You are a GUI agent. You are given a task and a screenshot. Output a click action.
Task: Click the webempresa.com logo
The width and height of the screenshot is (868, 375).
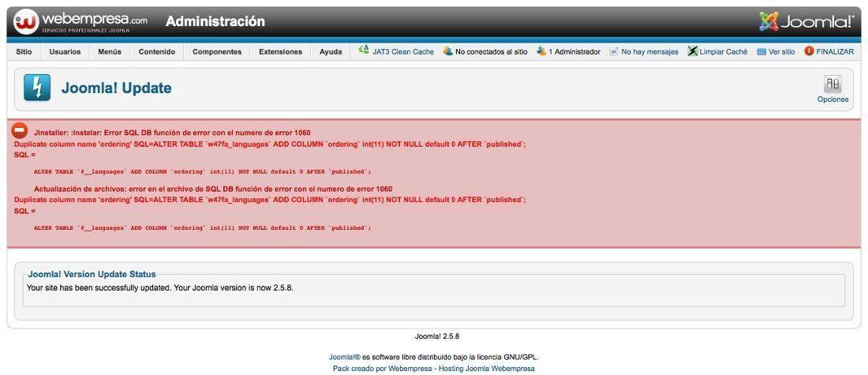pos(80,21)
